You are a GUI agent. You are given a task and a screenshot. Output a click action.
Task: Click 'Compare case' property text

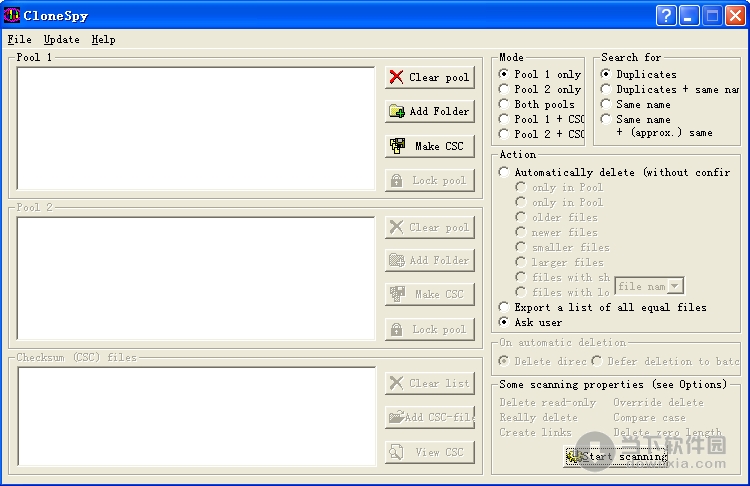[650, 417]
